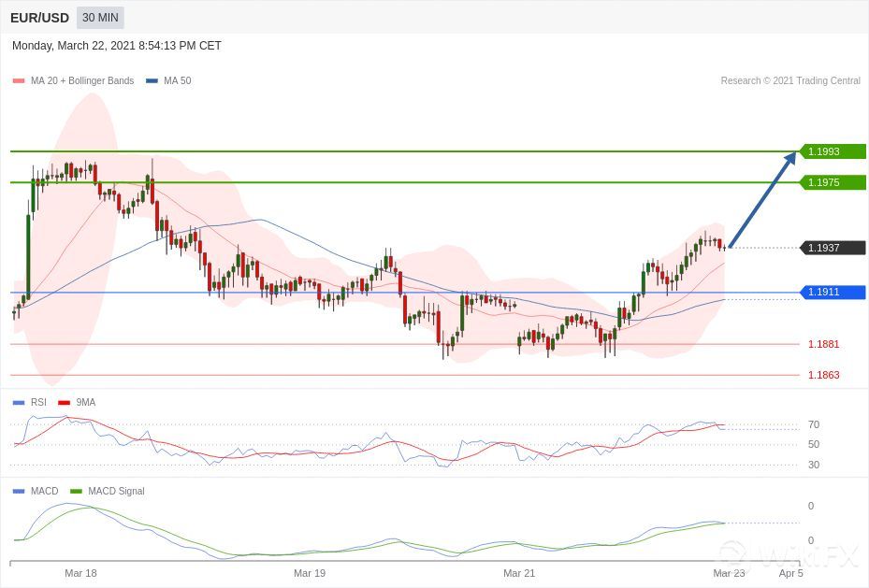Select the Mar 21 date on time axis

pyautogui.click(x=519, y=573)
